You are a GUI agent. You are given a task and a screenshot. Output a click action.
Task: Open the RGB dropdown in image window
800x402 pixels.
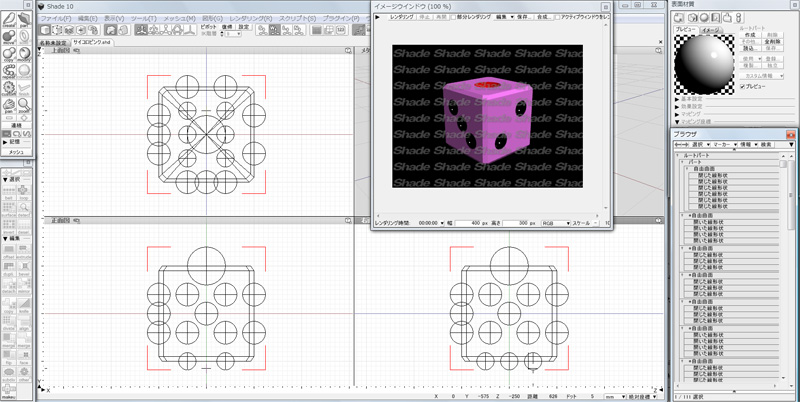(x=555, y=223)
